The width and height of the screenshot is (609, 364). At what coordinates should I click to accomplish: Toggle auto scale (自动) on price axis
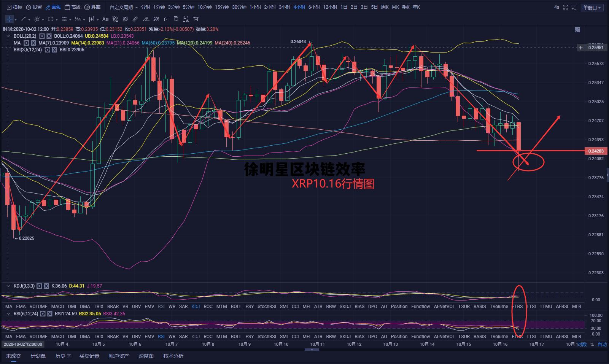[602, 345]
